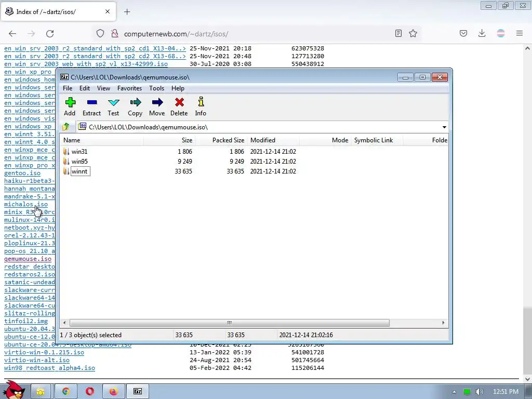
Task: Open the Favorites menu in 7-Zip
Action: pyautogui.click(x=129, y=88)
